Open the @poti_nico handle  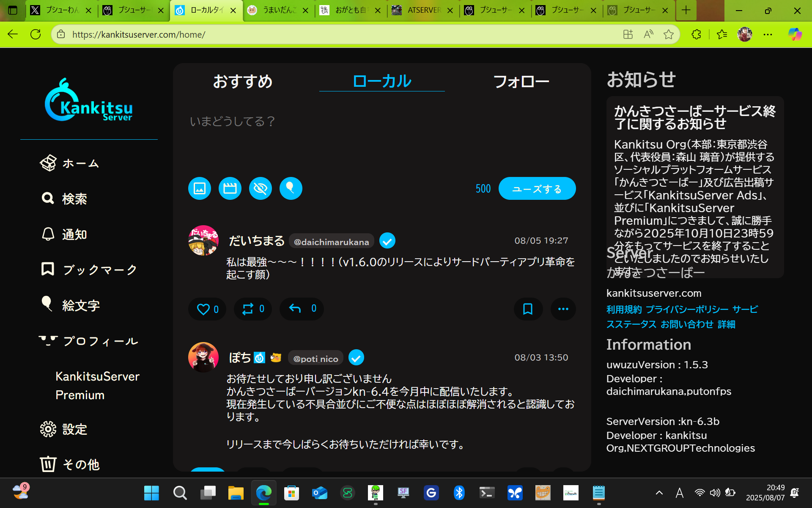(316, 359)
